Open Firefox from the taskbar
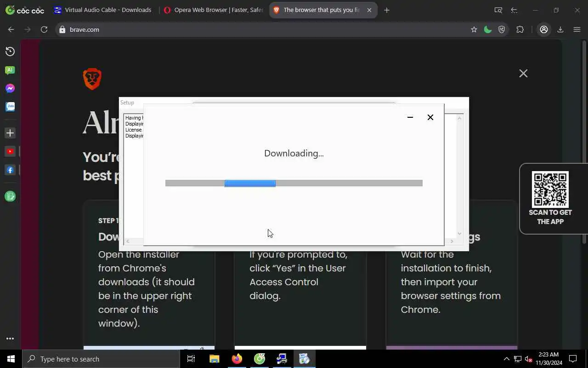Viewport: 588px width, 368px height. pos(237,359)
